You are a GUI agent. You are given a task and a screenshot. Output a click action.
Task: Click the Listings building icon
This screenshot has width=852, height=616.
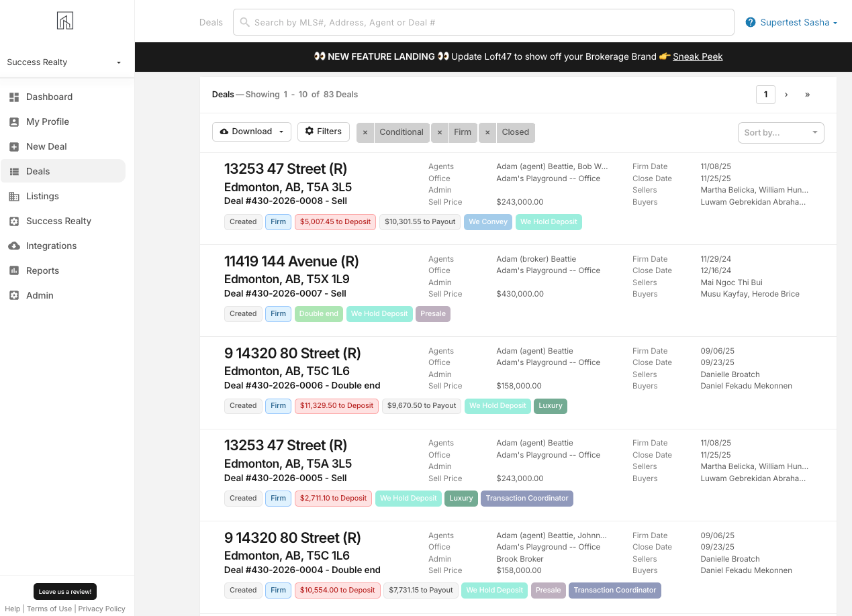coord(14,197)
